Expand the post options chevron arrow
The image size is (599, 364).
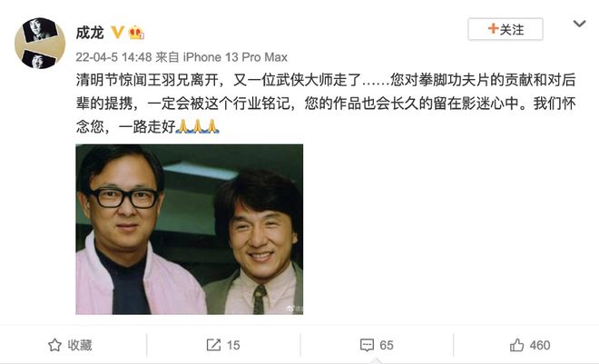click(x=579, y=24)
